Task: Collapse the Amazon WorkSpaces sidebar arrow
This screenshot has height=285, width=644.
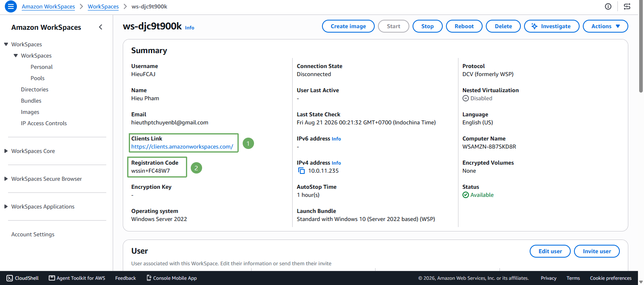Action: coord(101,27)
